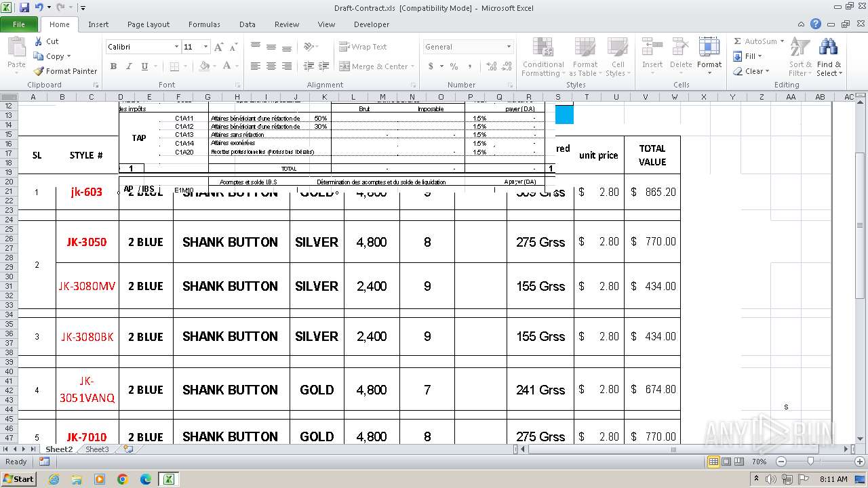Toggle Wrap Text for cells
Image resolution: width=868 pixels, height=488 pixels.
(363, 47)
